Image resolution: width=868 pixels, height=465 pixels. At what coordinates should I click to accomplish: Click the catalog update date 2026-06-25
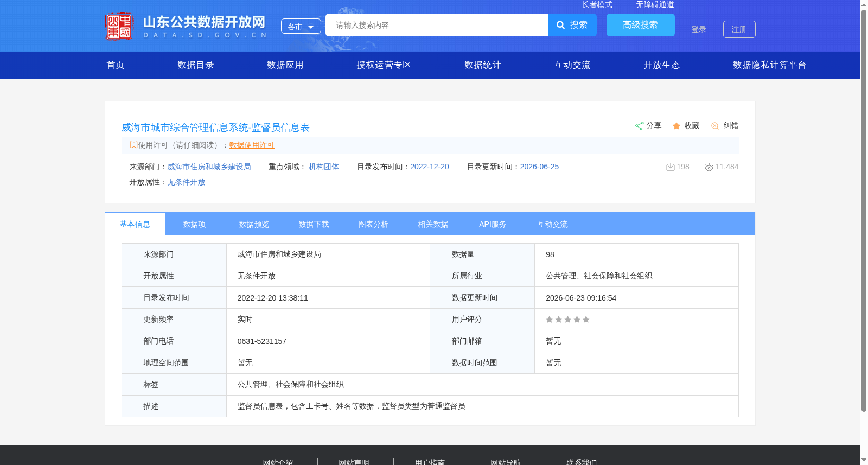coord(539,167)
